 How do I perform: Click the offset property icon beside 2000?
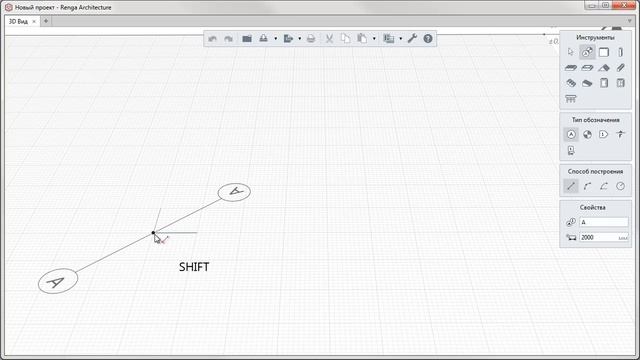[571, 238]
